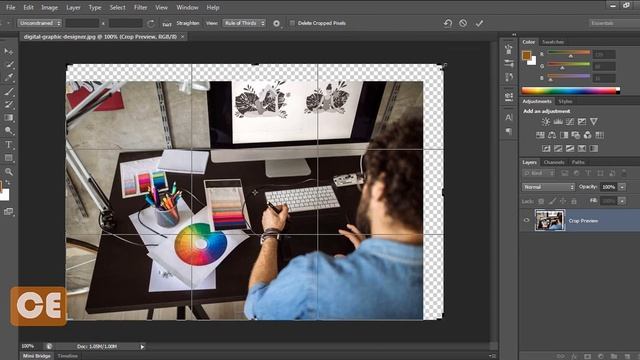Select the Type tool
Viewport: 640px width, 360px height.
(9, 144)
